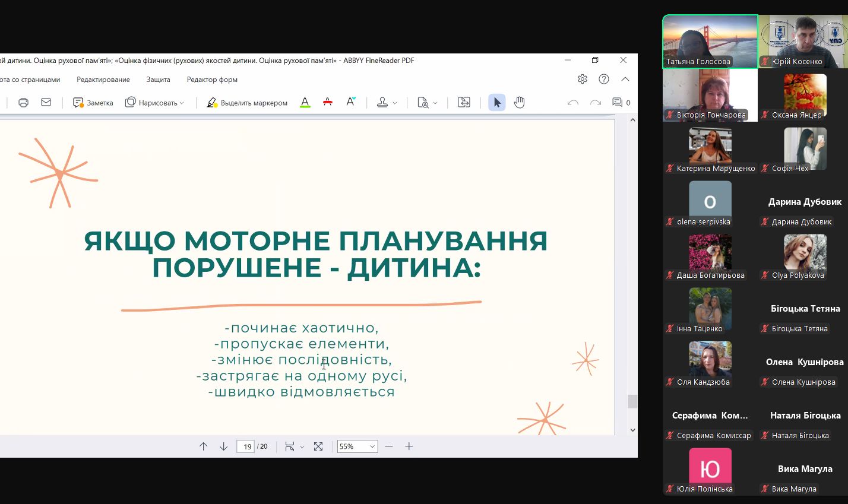Click the help question mark icon
The image size is (848, 504).
click(x=604, y=79)
